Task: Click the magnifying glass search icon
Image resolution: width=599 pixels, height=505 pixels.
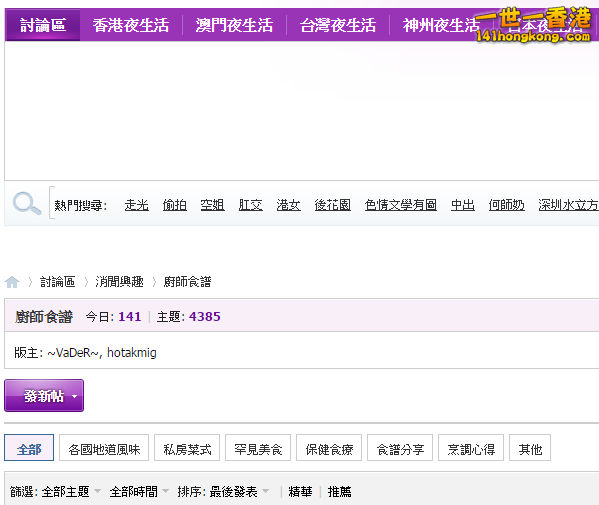Action: coord(27,203)
